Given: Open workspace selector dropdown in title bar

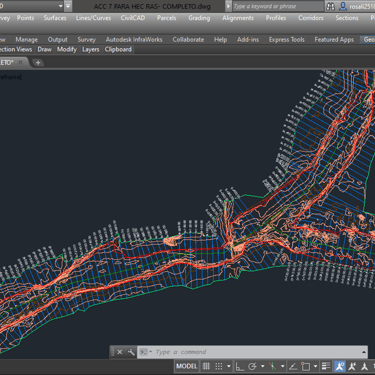Looking at the screenshot, I should (60, 6).
